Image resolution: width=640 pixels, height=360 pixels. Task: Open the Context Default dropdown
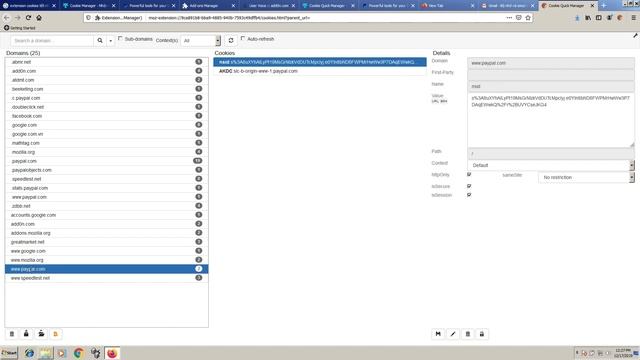pyautogui.click(x=551, y=165)
